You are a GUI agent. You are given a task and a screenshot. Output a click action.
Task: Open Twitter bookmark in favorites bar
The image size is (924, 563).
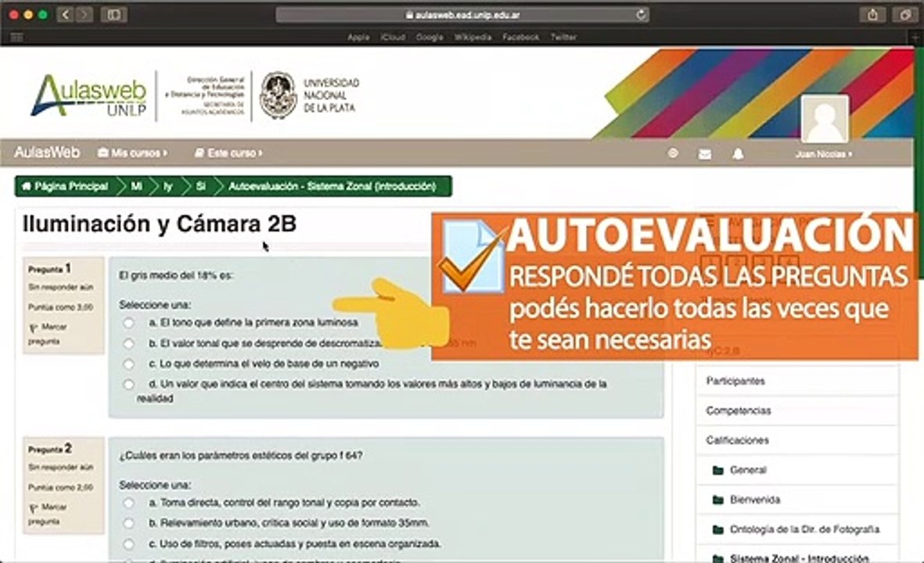coord(563,37)
